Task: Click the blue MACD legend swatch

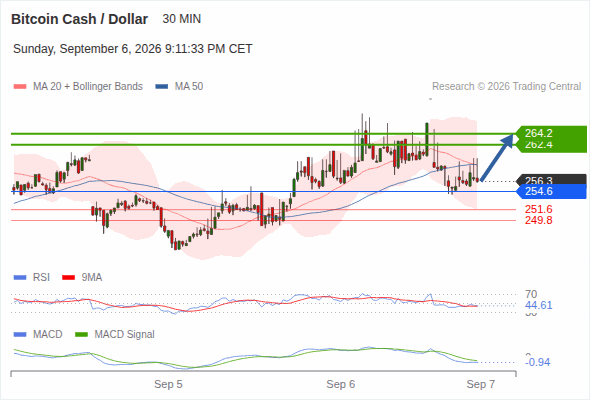Action: pyautogui.click(x=20, y=335)
